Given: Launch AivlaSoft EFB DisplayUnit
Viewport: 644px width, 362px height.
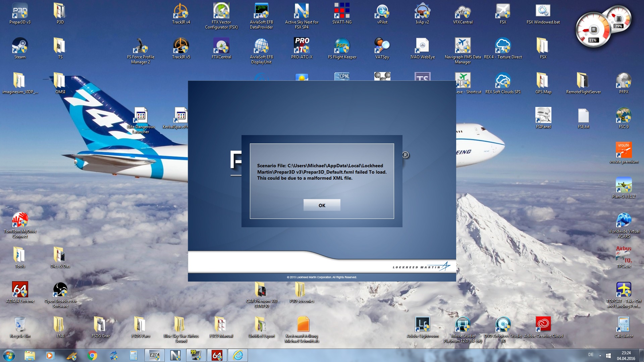Looking at the screenshot, I should coord(261,51).
